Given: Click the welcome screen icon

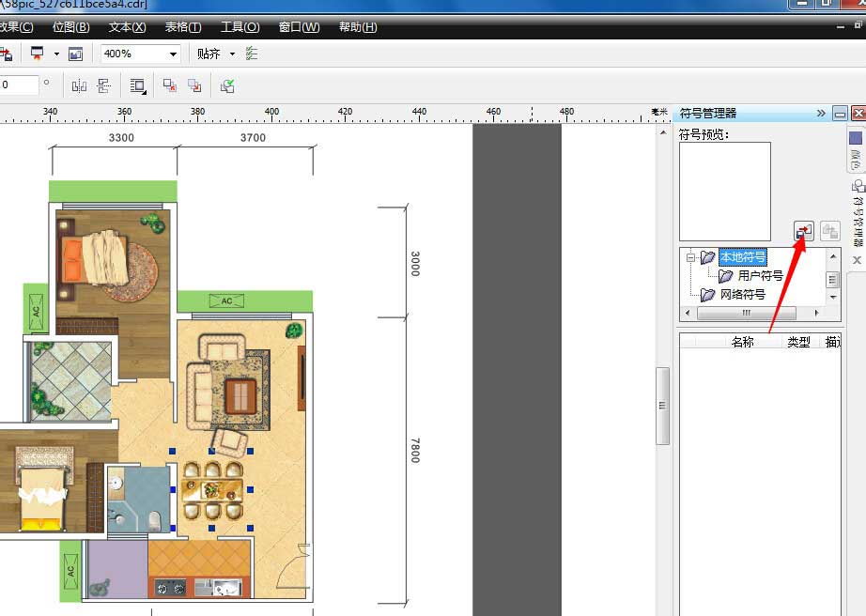Looking at the screenshot, I should [76, 54].
